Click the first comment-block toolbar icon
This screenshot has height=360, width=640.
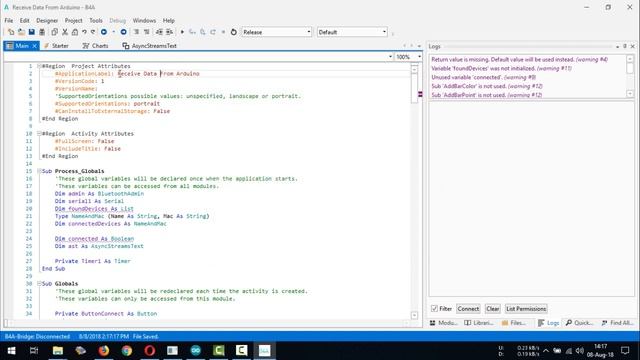point(159,32)
